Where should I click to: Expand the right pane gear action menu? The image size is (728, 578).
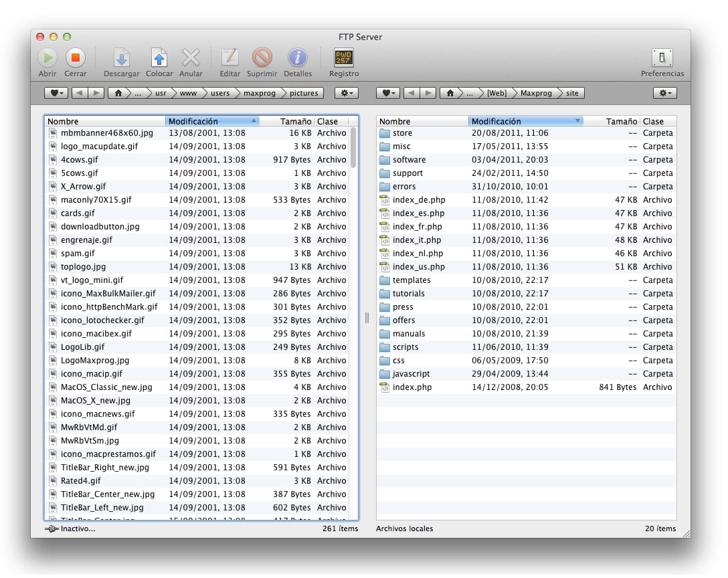[664, 93]
